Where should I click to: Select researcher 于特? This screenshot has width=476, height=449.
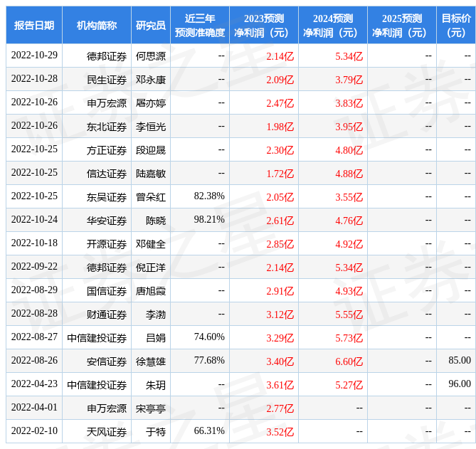coord(156,432)
